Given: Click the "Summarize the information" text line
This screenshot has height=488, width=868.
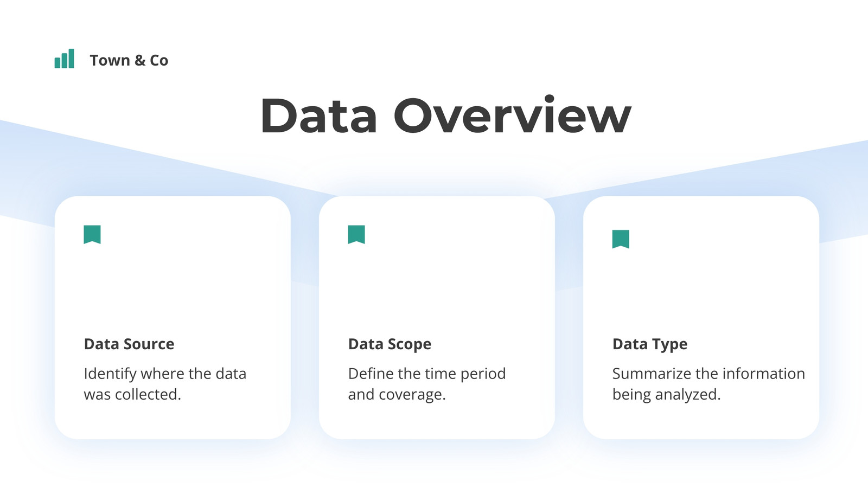Looking at the screenshot, I should [709, 374].
